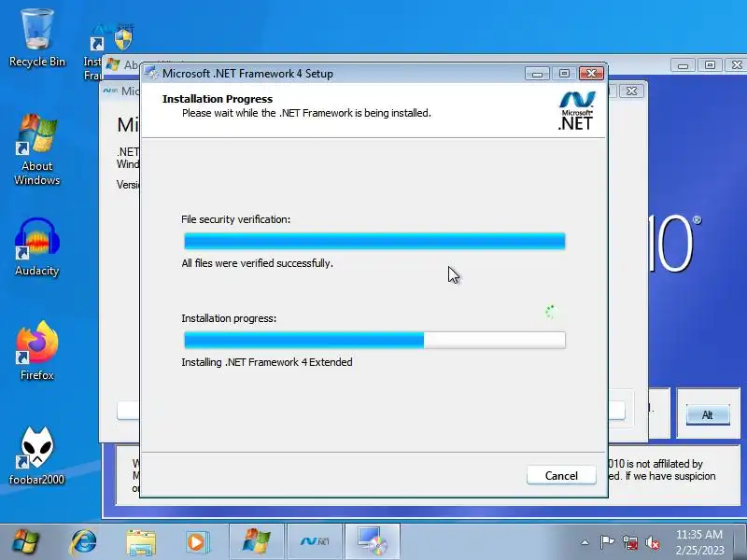747x560 pixels.
Task: Click the Show desktop strip
Action: coord(740,542)
